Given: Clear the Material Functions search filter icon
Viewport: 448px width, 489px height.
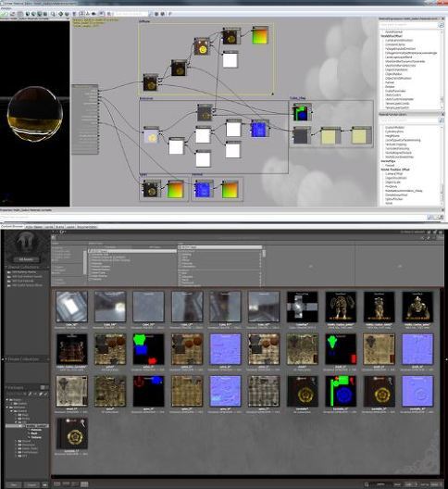Looking at the screenshot, I should tap(442, 120).
